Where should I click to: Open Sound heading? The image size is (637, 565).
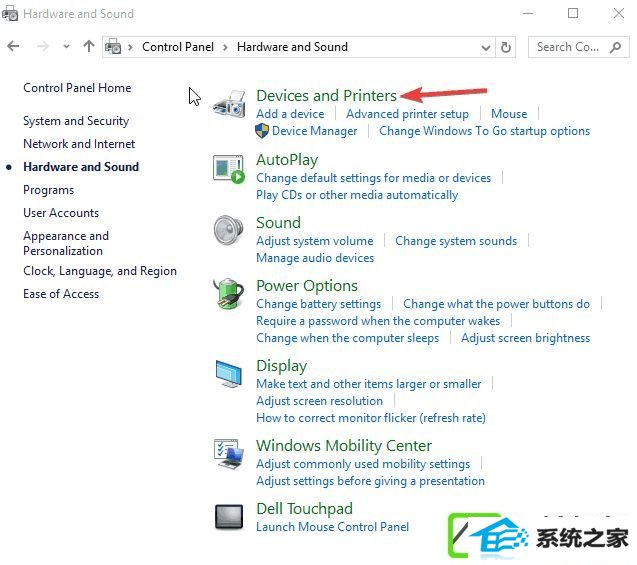[x=278, y=223]
